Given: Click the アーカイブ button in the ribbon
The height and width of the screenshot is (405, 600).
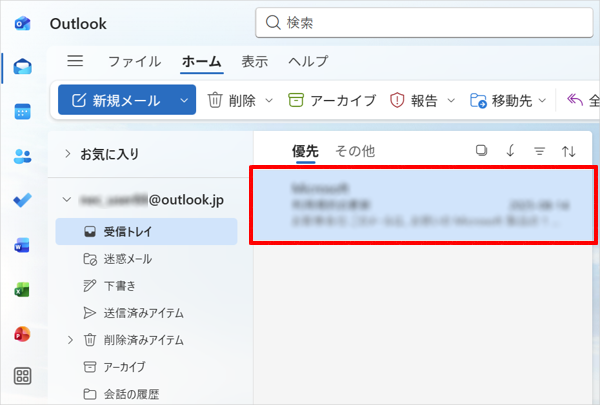Looking at the screenshot, I should 332,100.
